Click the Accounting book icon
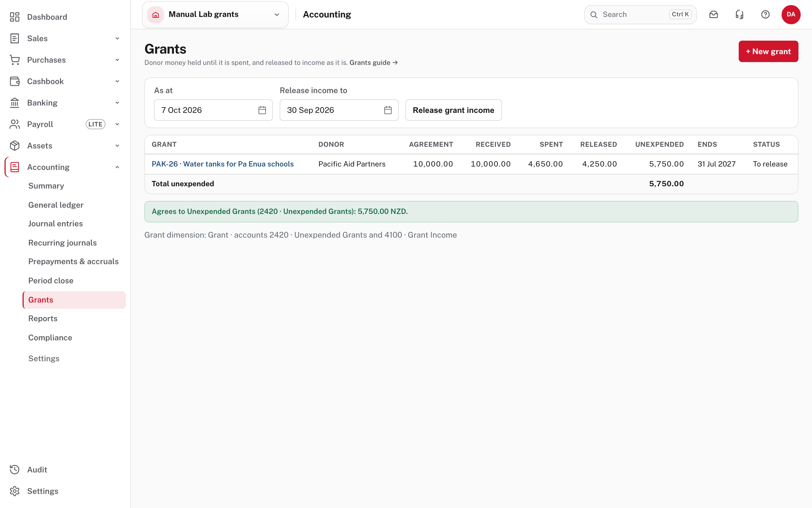The width and height of the screenshot is (812, 508). coord(15,167)
